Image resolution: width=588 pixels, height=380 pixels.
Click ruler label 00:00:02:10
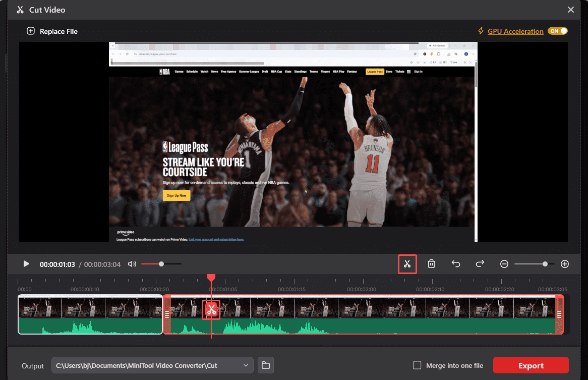430,289
